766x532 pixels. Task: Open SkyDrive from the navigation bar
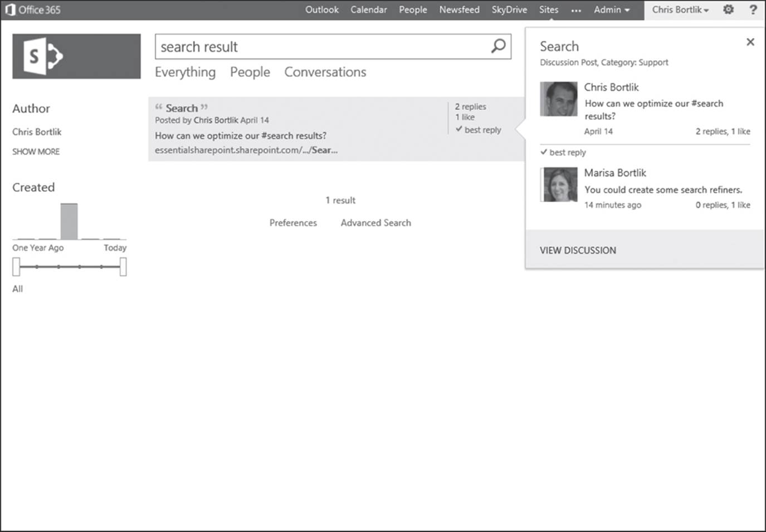pyautogui.click(x=509, y=9)
